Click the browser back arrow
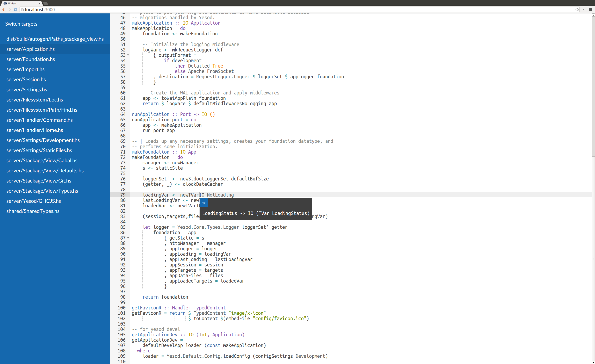 pos(4,10)
